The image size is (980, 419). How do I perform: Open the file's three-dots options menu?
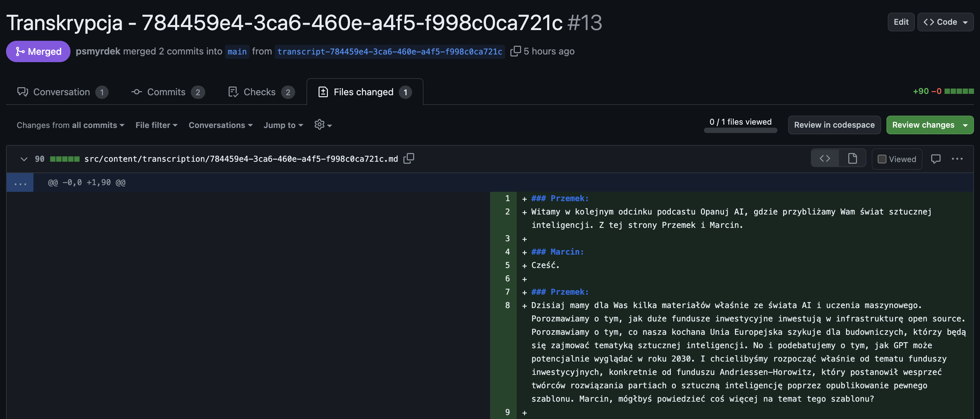[x=957, y=159]
